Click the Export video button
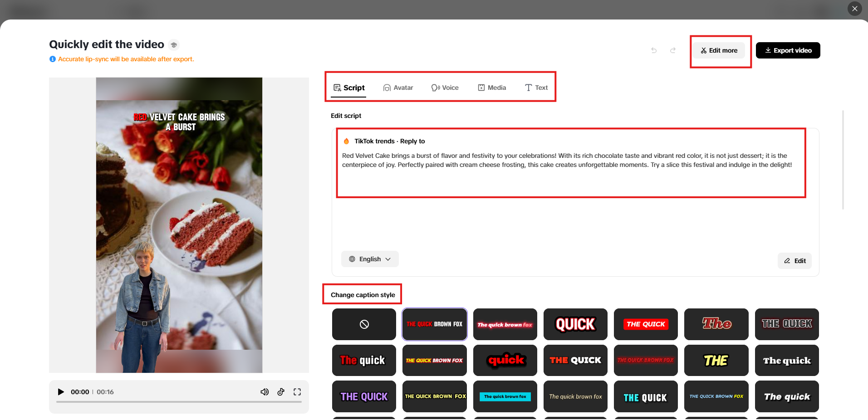The height and width of the screenshot is (420, 868). click(788, 50)
